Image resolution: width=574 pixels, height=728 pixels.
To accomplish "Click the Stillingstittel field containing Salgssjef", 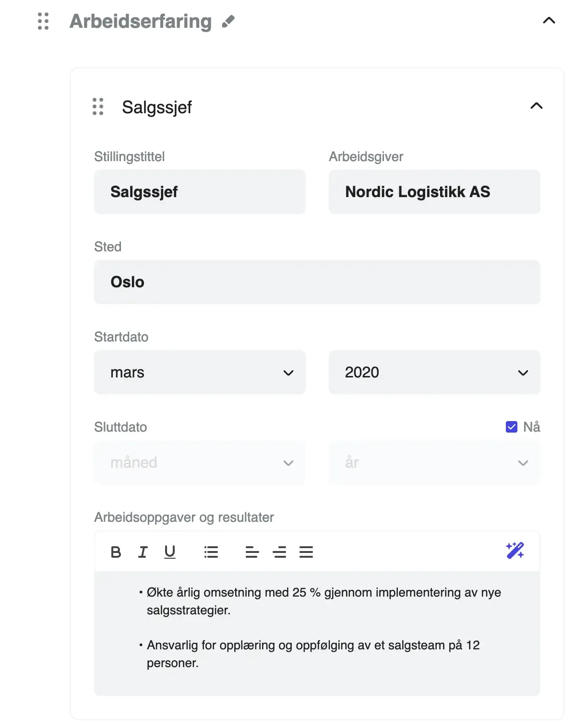I will click(200, 192).
